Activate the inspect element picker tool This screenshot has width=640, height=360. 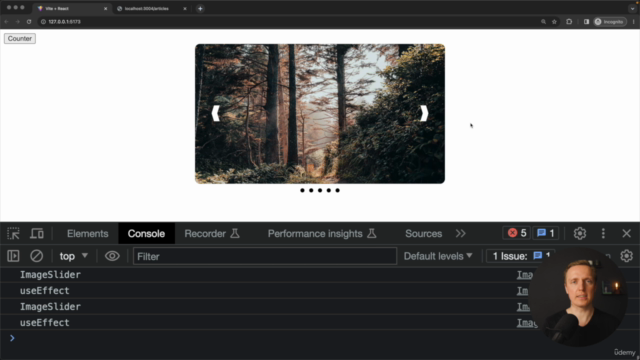pos(13,233)
